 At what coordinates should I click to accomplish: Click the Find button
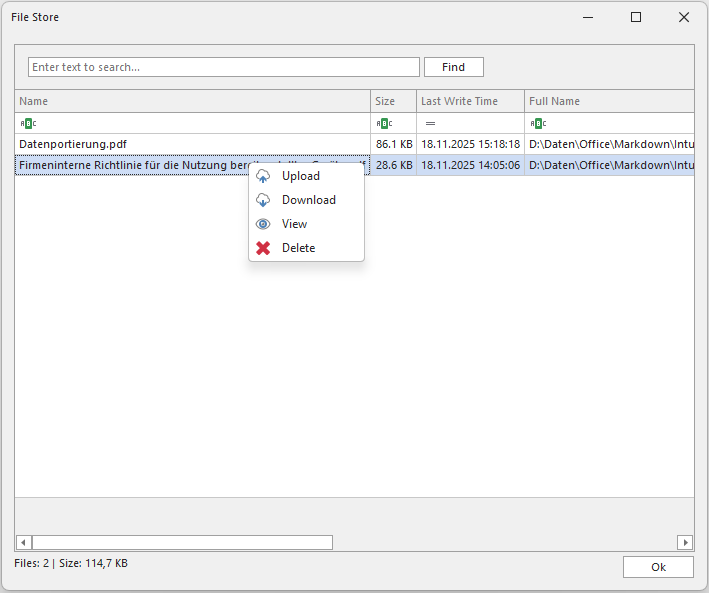tap(454, 67)
